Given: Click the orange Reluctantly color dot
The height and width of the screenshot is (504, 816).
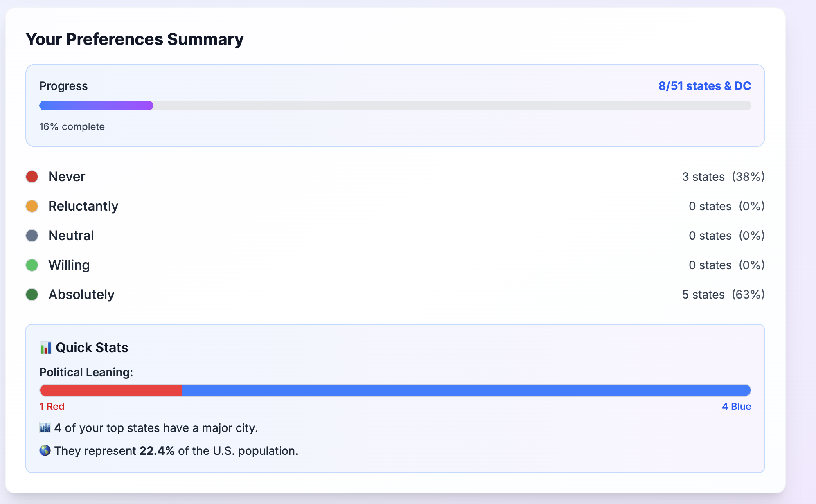Looking at the screenshot, I should (32, 206).
